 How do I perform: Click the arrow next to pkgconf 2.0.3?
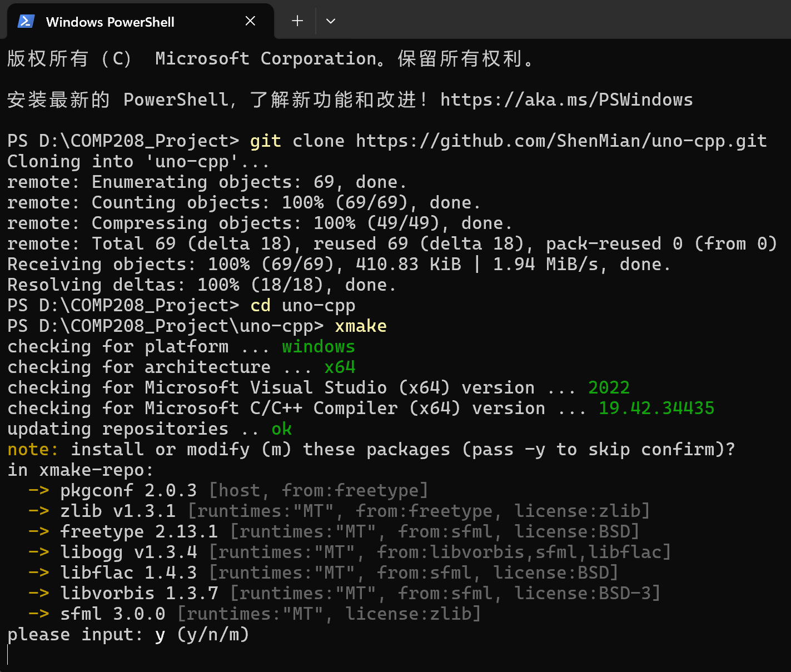coord(39,490)
